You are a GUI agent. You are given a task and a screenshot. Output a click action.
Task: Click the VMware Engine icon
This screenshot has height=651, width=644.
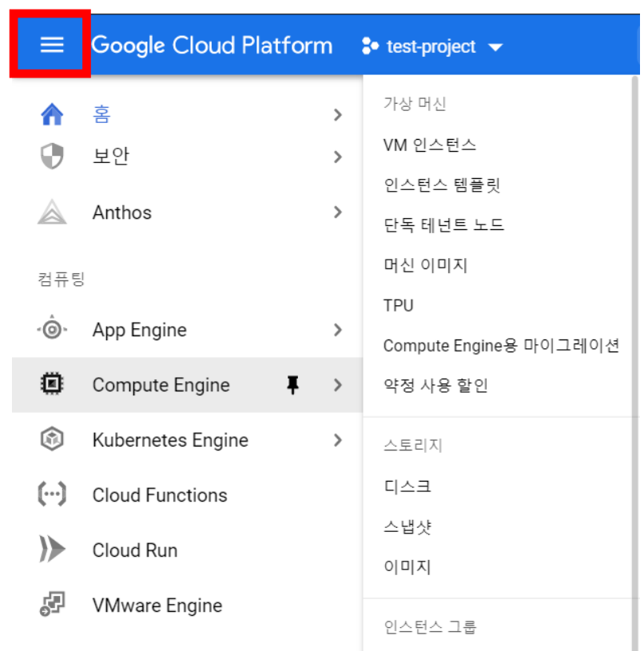52,604
